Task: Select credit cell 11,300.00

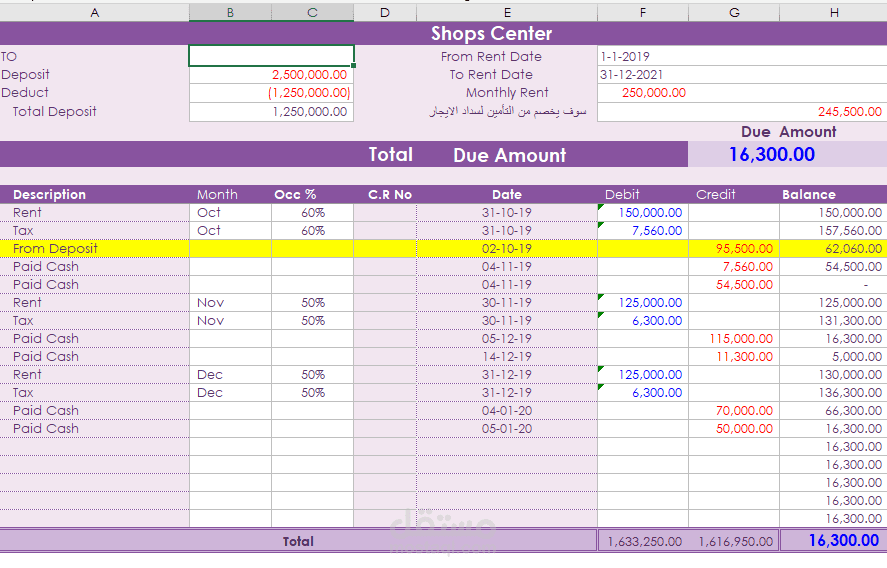Action: 734,356
